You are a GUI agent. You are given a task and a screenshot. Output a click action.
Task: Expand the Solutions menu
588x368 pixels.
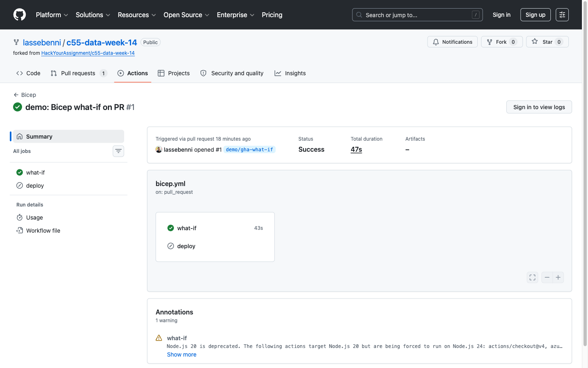tap(93, 15)
